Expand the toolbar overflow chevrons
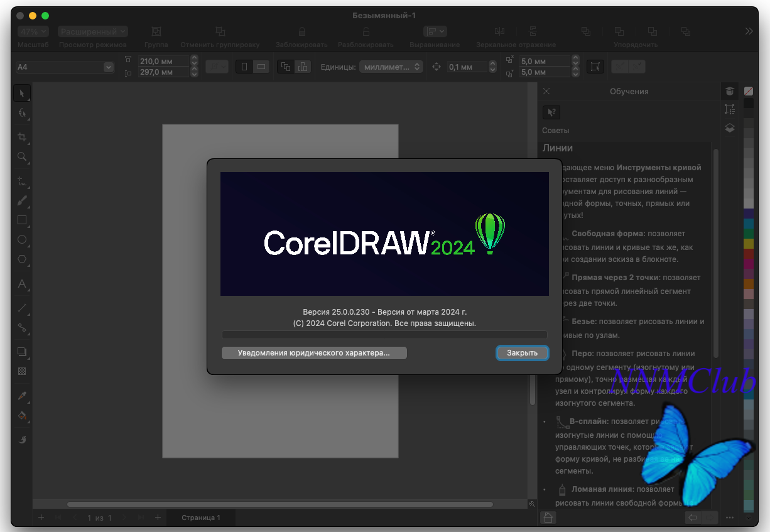The height and width of the screenshot is (532, 770). tap(749, 31)
